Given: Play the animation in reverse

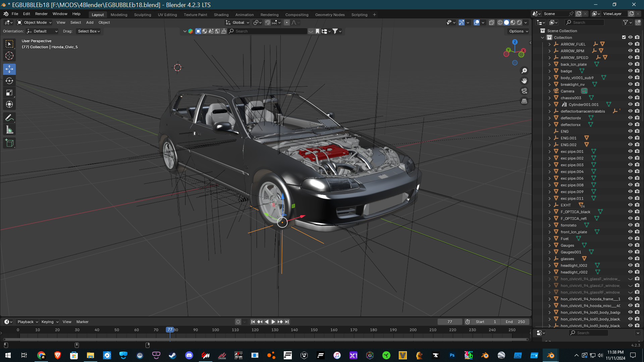Looking at the screenshot, I should (x=267, y=322).
